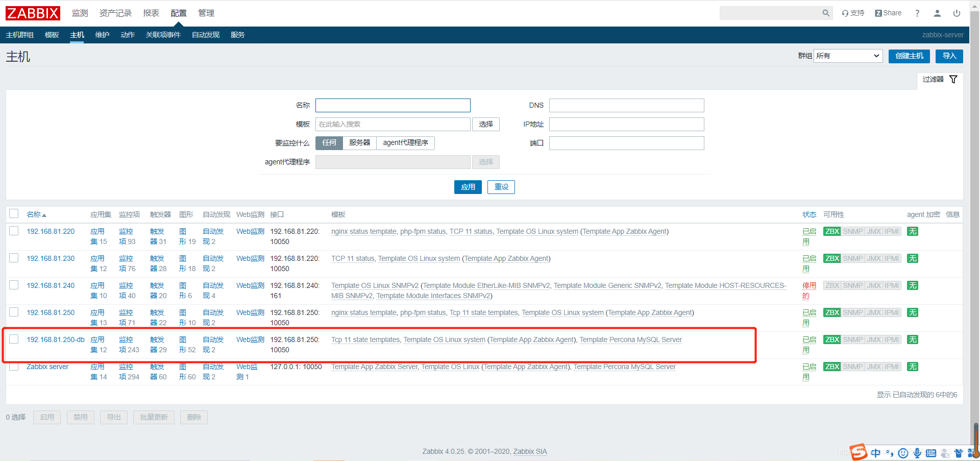Switch to the 模板 submenu tab
Viewport: 980px width, 461px height.
click(x=52, y=35)
